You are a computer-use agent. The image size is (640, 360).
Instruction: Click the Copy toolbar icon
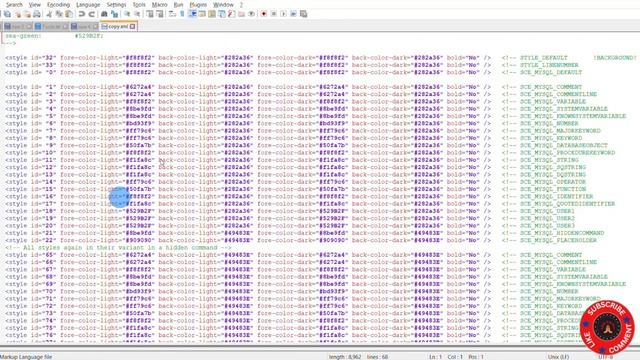click(59, 14)
